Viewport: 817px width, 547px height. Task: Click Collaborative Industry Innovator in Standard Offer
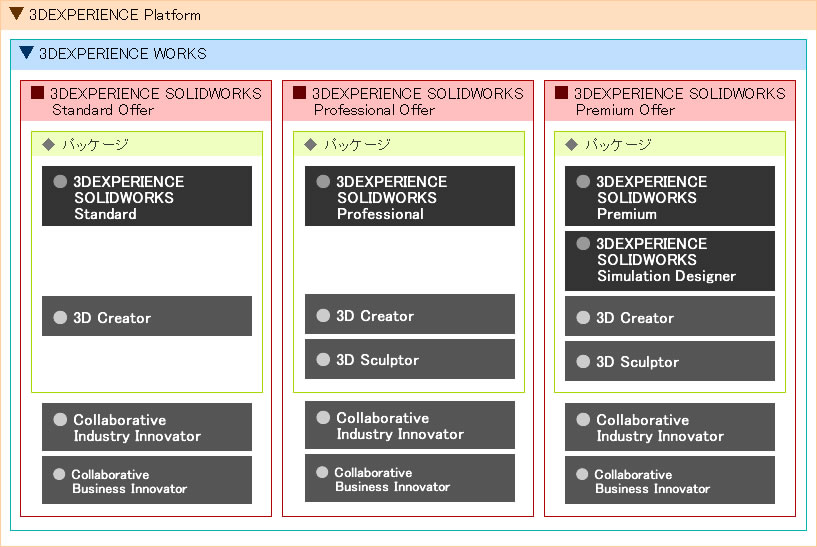pos(147,427)
